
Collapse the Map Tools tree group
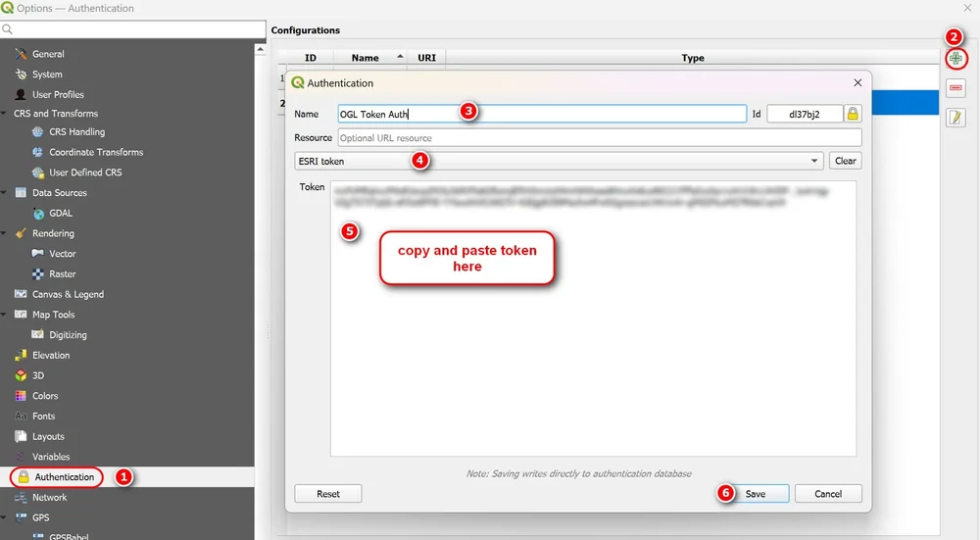click(4, 315)
